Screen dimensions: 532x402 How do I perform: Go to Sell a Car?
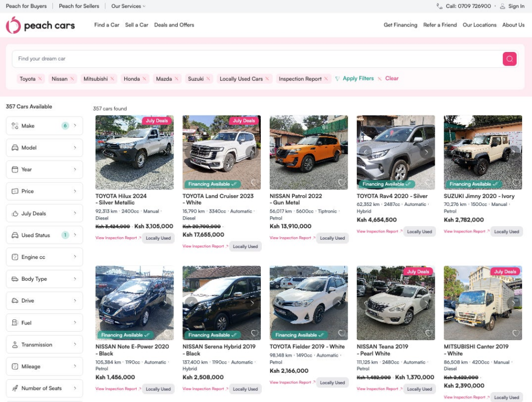point(137,25)
